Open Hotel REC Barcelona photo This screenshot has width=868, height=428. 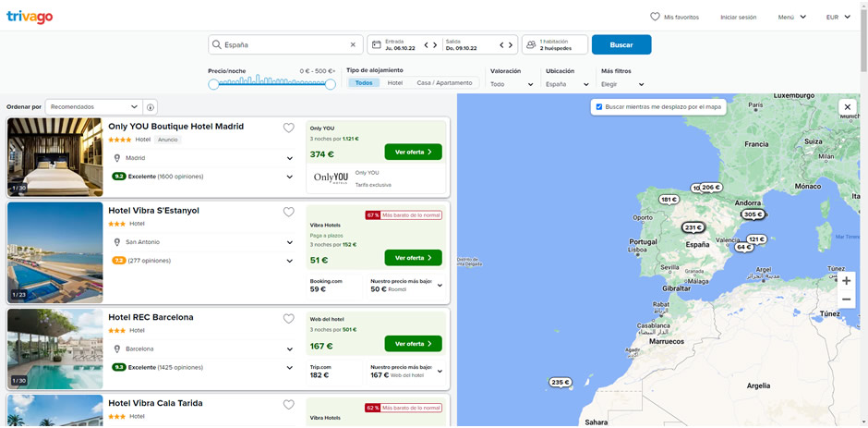tap(54, 349)
